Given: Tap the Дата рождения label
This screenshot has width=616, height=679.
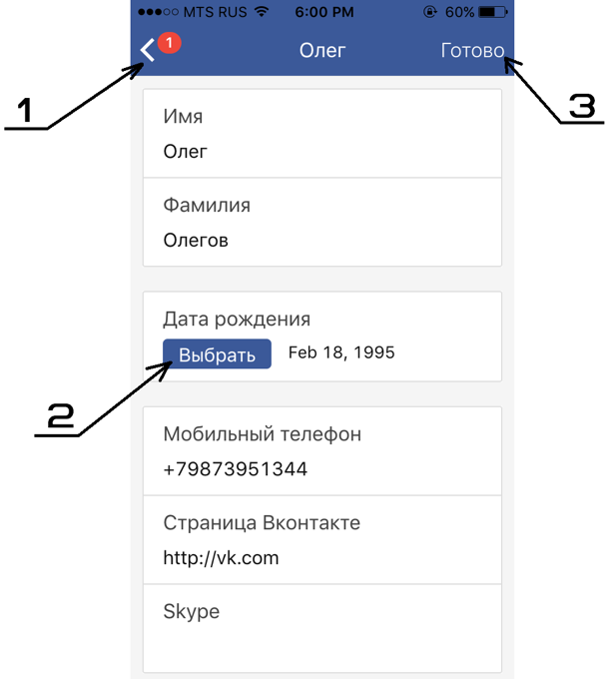Looking at the screenshot, I should point(237,320).
